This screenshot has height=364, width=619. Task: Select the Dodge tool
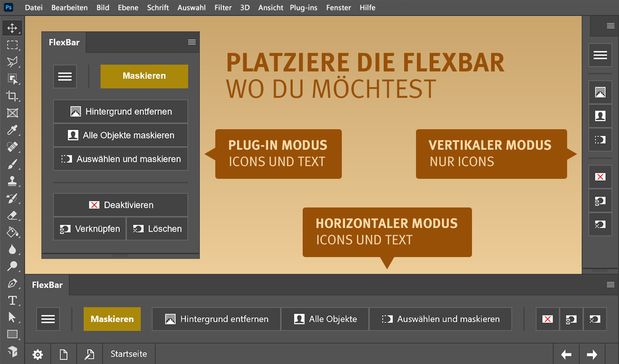12,266
